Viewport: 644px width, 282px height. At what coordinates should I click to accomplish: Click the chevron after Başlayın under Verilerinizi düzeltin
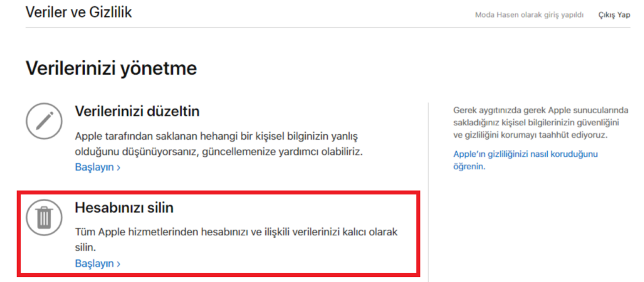click(118, 168)
